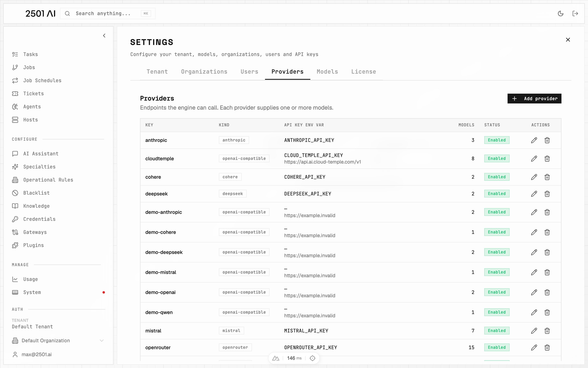
Task: Select the Providers tab
Action: coord(287,72)
